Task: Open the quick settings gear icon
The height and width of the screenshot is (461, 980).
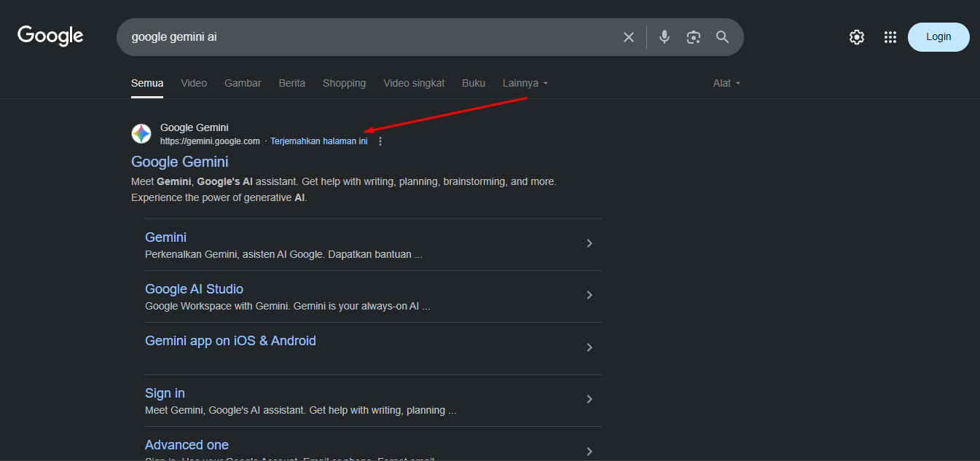Action: (x=857, y=37)
